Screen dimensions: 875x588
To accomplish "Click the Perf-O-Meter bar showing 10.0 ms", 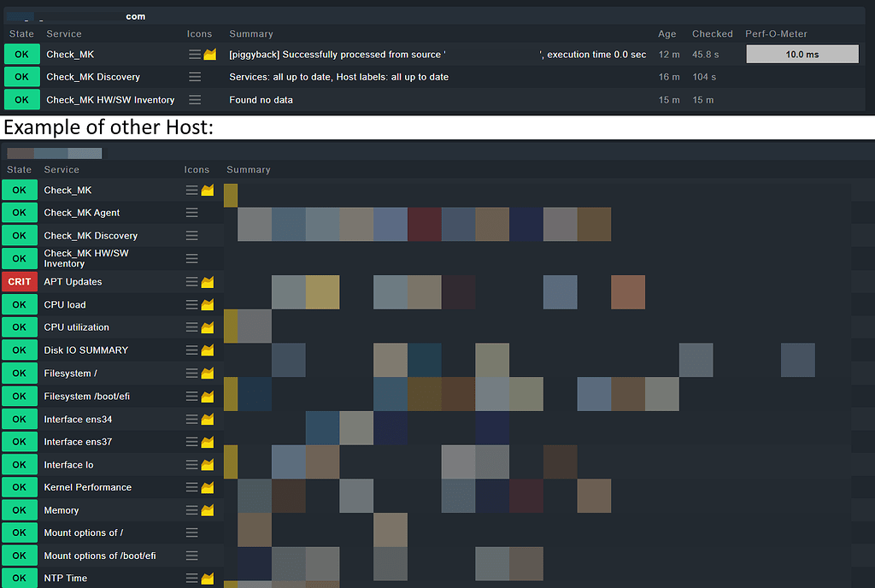I will coord(802,54).
